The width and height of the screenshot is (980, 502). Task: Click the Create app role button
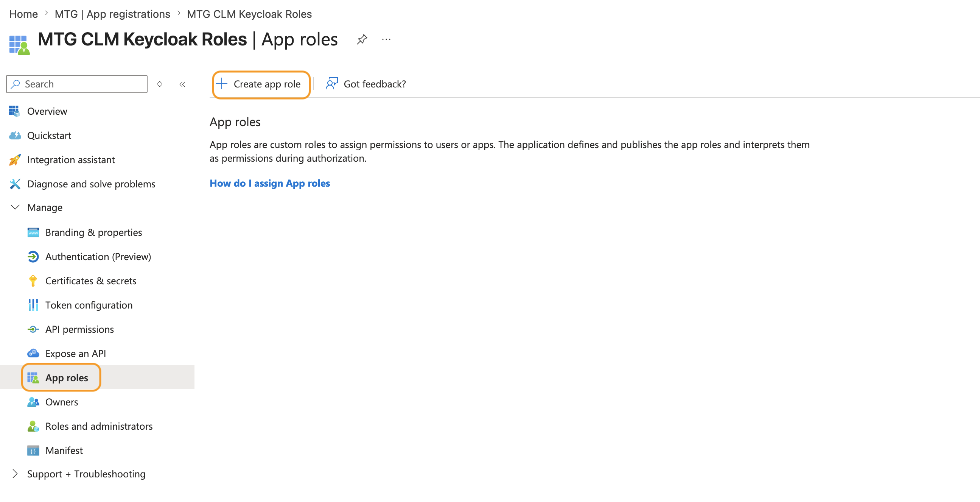coord(261,84)
